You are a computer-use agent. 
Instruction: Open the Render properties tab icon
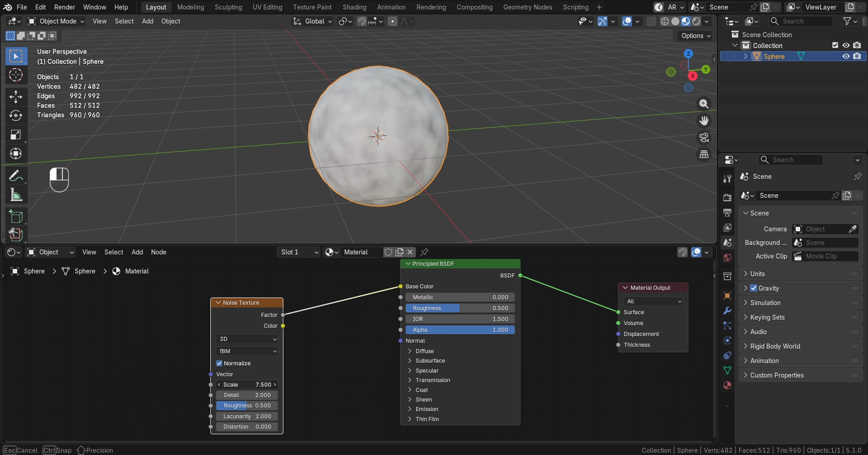pos(727,197)
